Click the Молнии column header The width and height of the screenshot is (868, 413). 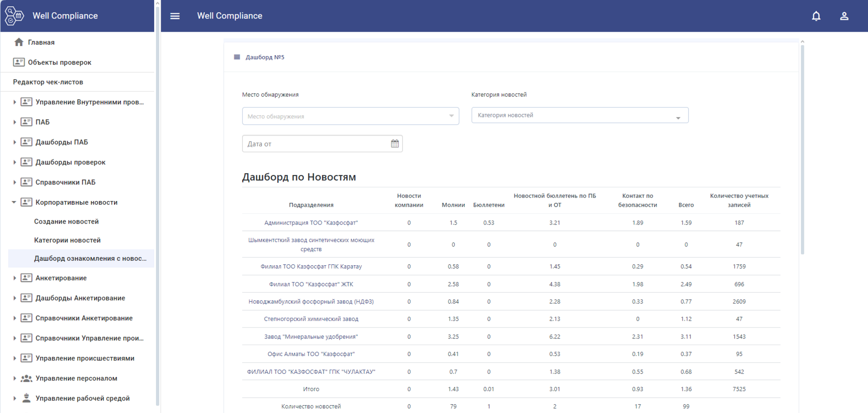click(x=453, y=205)
